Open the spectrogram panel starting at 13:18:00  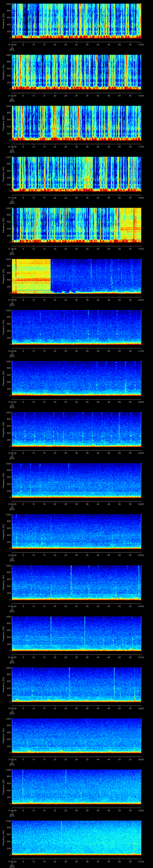coord(76,225)
